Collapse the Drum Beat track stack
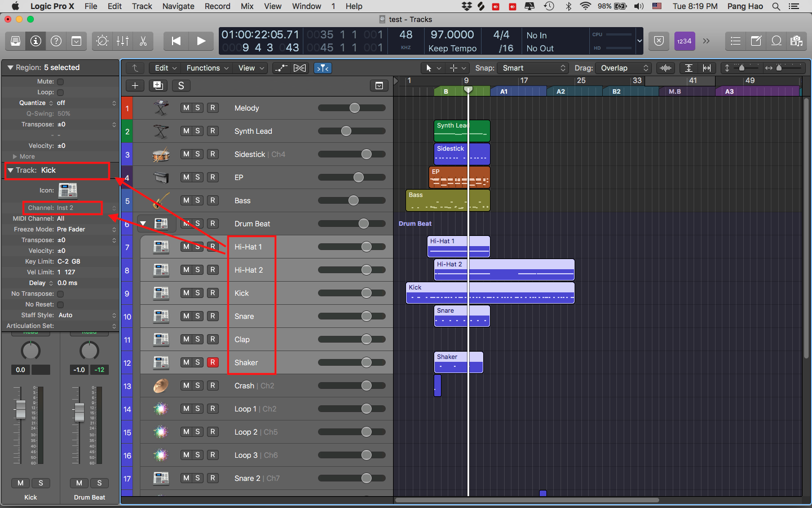 tap(143, 224)
